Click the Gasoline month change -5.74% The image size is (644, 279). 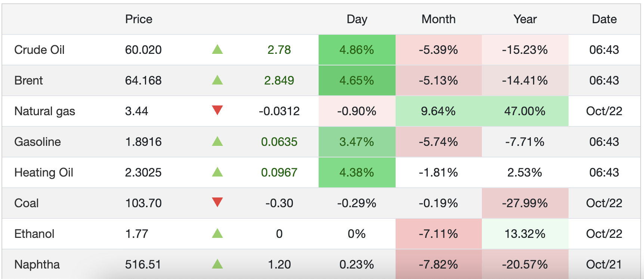[x=439, y=142]
